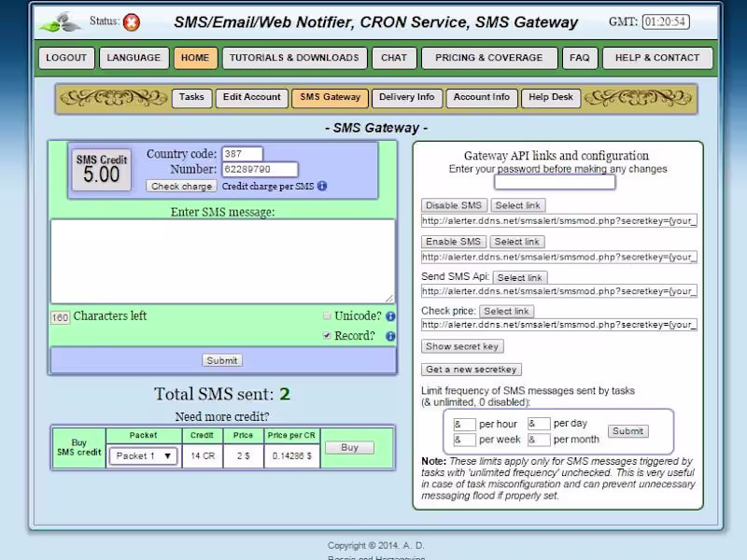Switch to the Edit Account tab

pyautogui.click(x=252, y=98)
